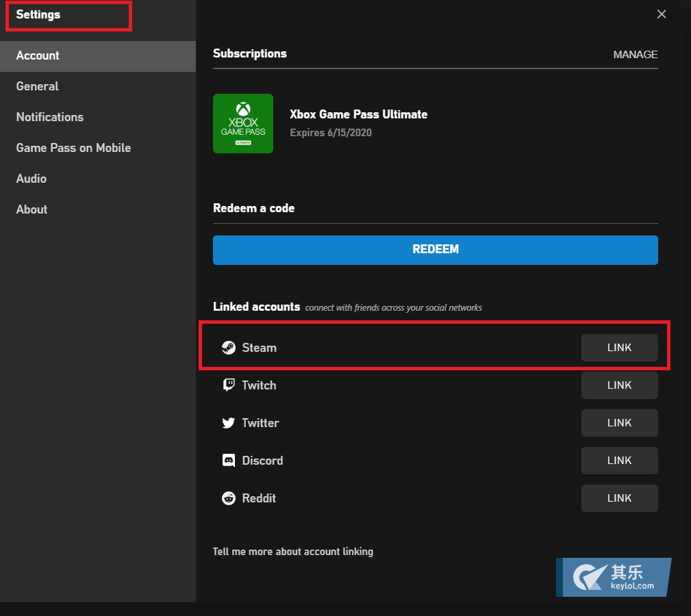Screen dimensions: 691x616
Task: View the About section
Action: [x=32, y=209]
